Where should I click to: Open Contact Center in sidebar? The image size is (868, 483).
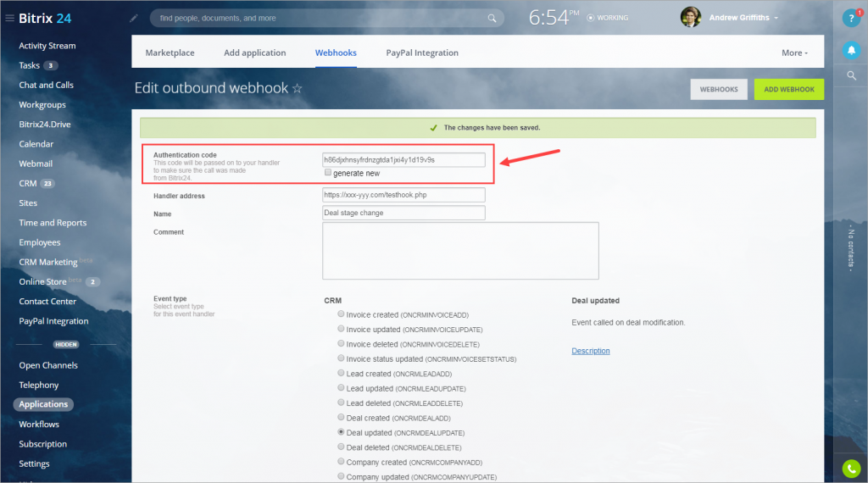click(47, 302)
